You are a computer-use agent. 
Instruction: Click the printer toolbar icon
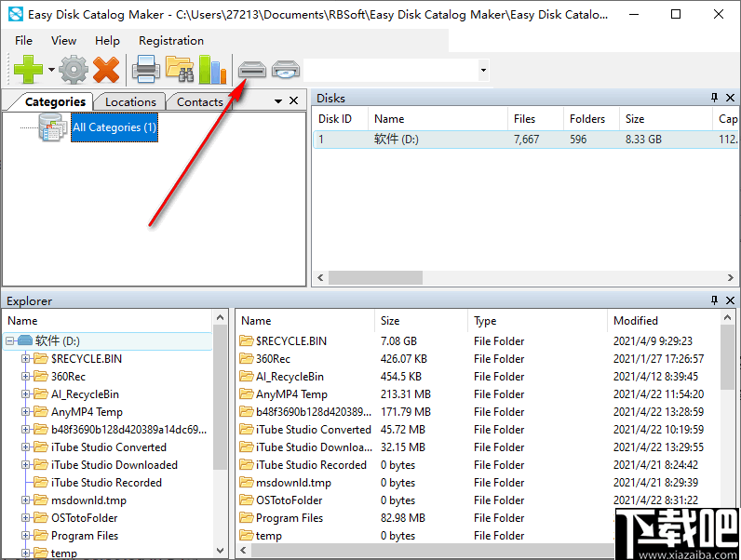click(x=145, y=70)
